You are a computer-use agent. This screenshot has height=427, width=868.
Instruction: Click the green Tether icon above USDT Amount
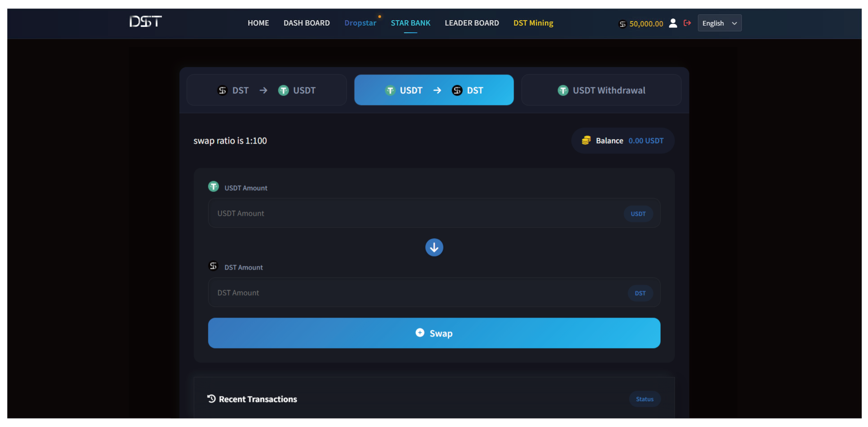(214, 187)
